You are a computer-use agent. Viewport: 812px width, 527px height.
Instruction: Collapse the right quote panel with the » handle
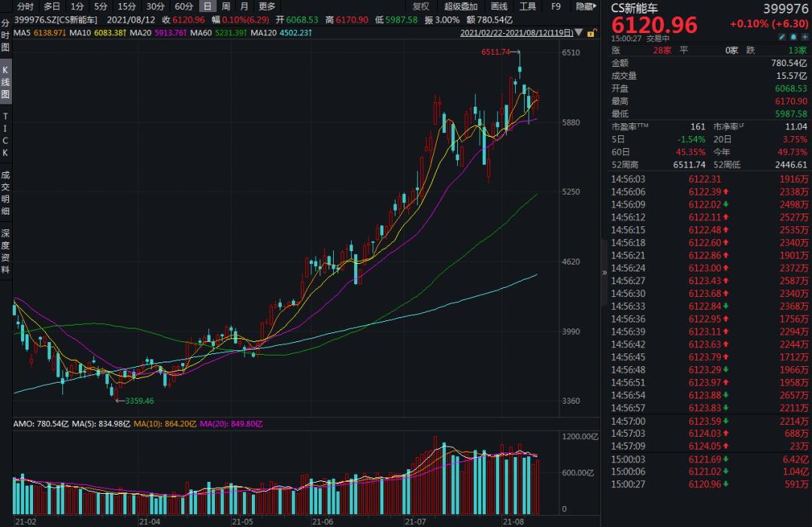pyautogui.click(x=604, y=272)
